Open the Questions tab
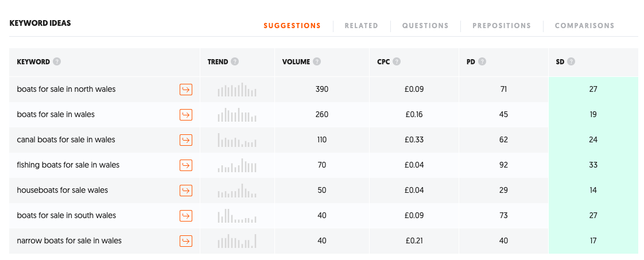 point(425,26)
